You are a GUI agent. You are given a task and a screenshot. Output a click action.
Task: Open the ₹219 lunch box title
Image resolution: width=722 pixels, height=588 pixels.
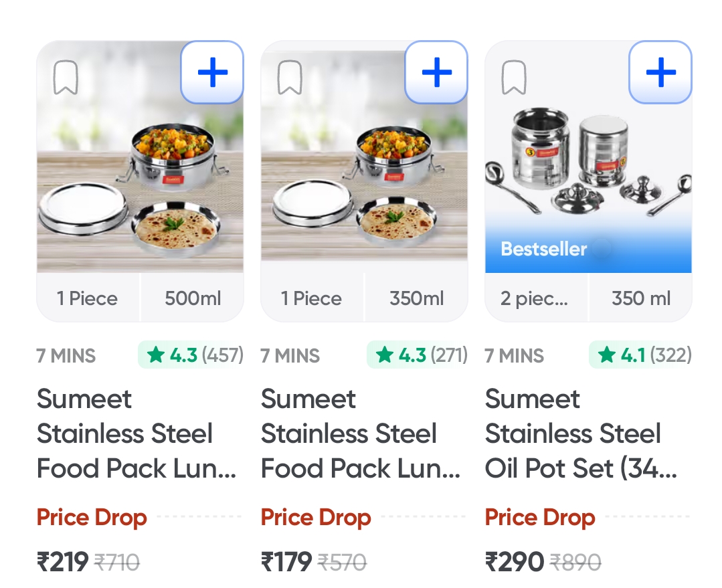137,433
